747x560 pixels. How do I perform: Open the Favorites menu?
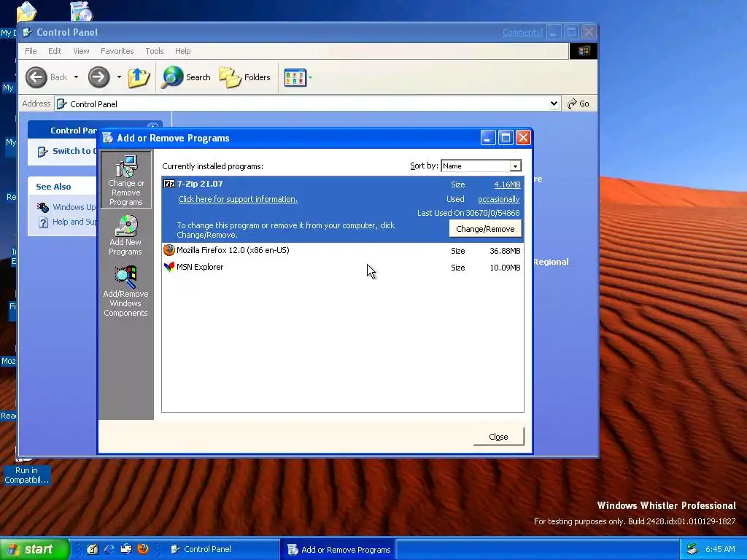click(117, 51)
